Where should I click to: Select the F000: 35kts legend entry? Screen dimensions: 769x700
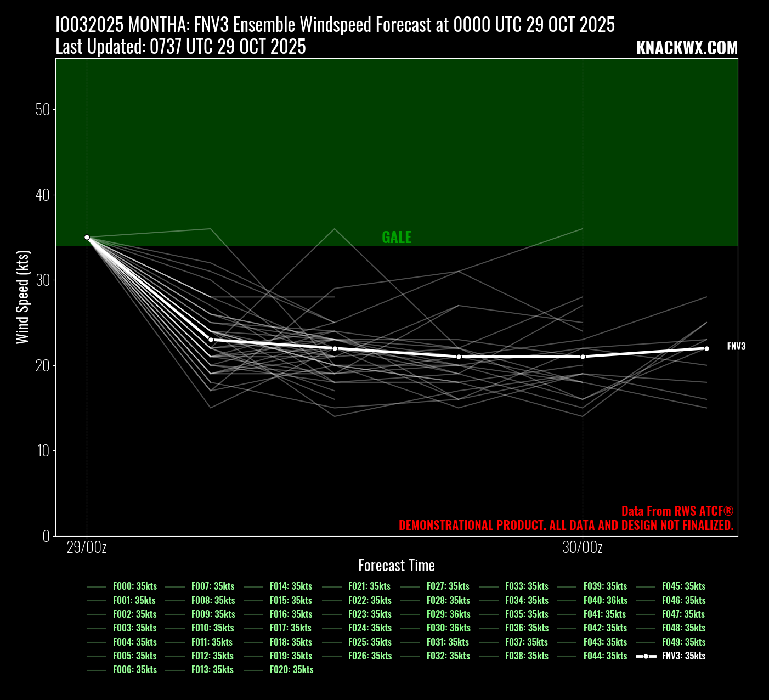[134, 586]
